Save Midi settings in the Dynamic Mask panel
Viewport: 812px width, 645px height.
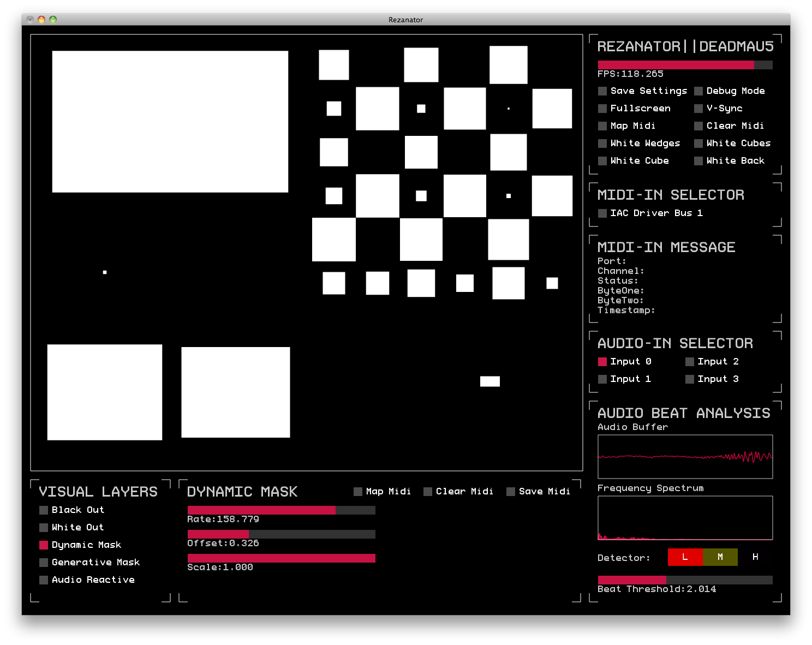[x=511, y=491]
